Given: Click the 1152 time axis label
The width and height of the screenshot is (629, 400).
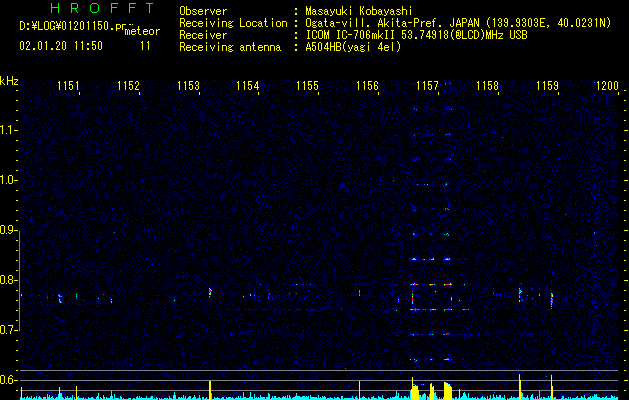Looking at the screenshot, I should pos(128,86).
